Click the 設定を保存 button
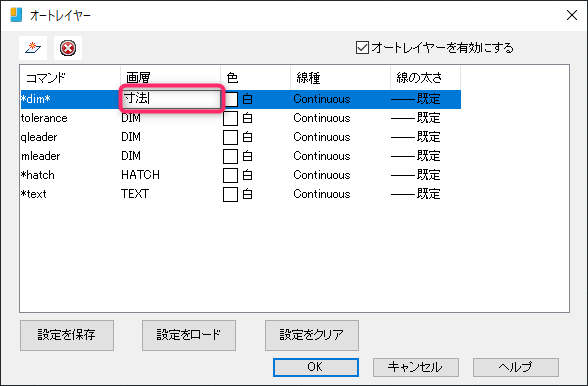Viewport: 588px width, 386px height. pos(67,335)
